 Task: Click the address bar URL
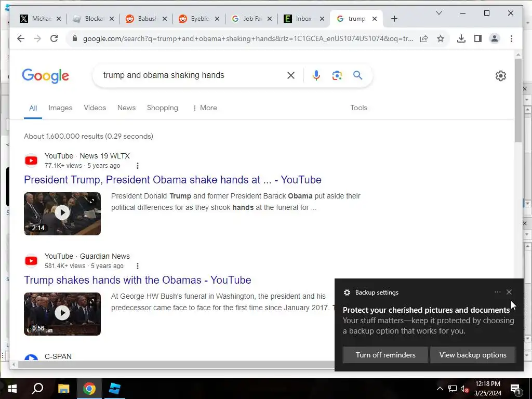248,38
